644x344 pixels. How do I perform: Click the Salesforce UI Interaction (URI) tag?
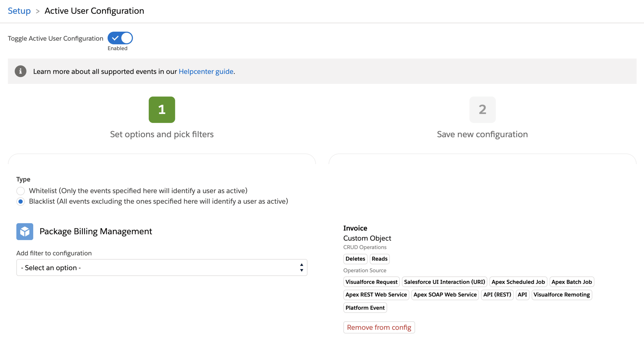coord(444,282)
